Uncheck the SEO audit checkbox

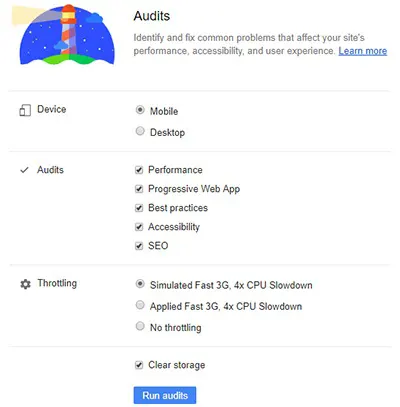[139, 246]
